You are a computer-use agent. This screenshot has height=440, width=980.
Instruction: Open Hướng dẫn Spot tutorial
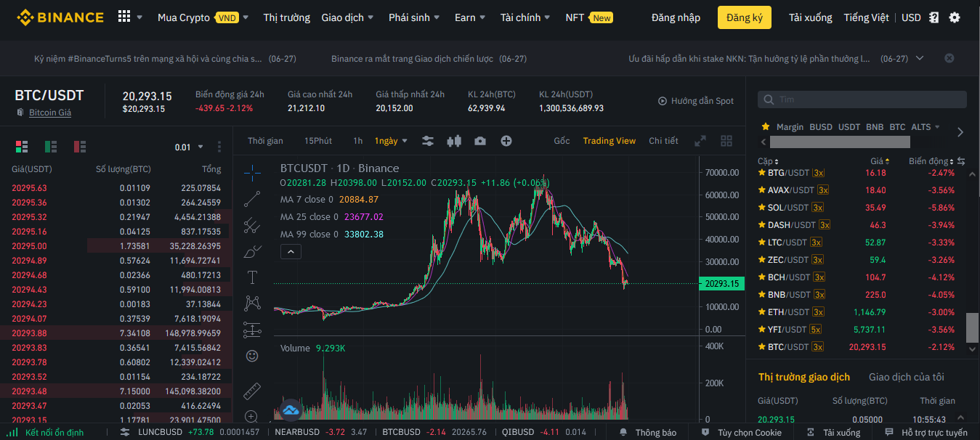point(696,101)
